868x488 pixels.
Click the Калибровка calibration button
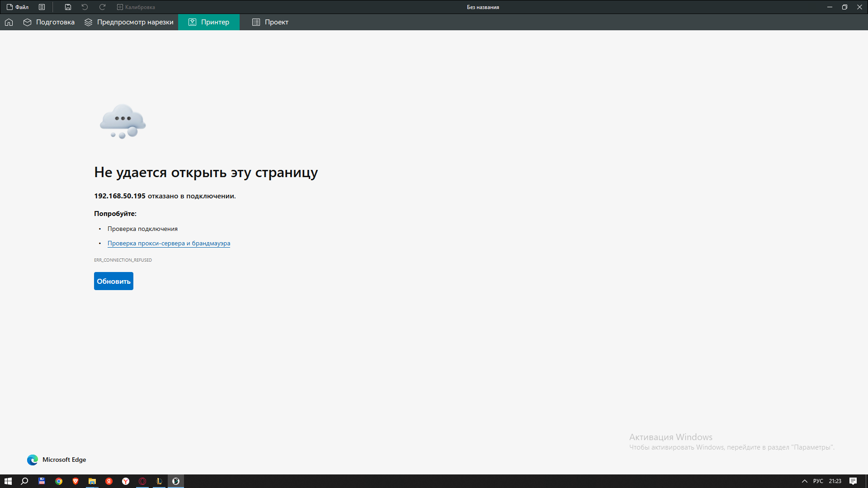tap(136, 7)
